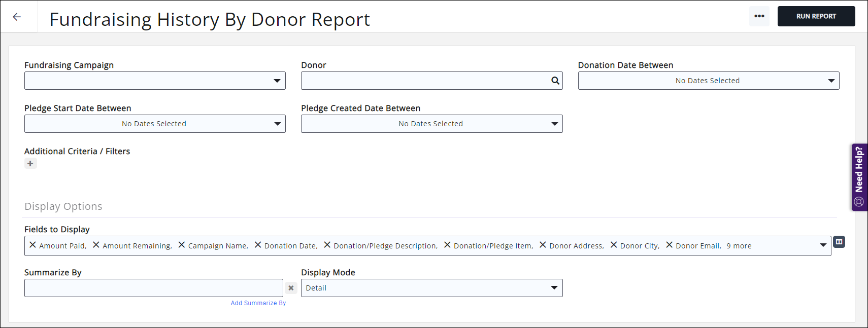Remove the Donor Address field

tap(543, 245)
